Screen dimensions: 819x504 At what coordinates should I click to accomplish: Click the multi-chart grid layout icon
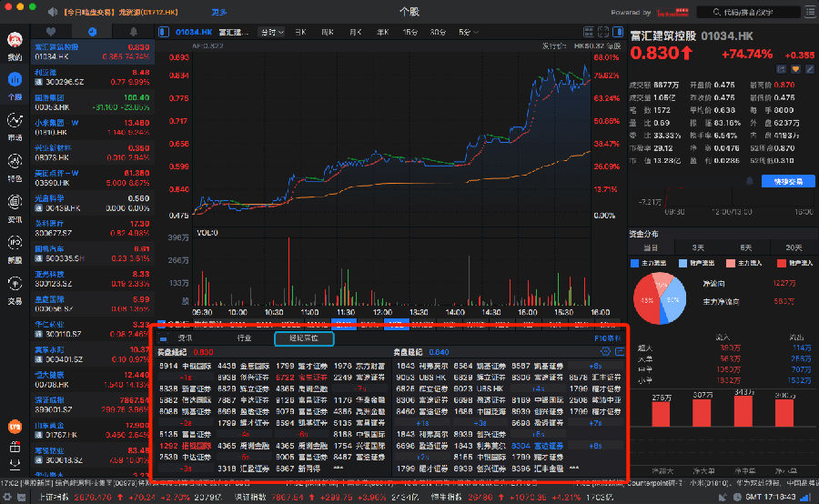589,32
